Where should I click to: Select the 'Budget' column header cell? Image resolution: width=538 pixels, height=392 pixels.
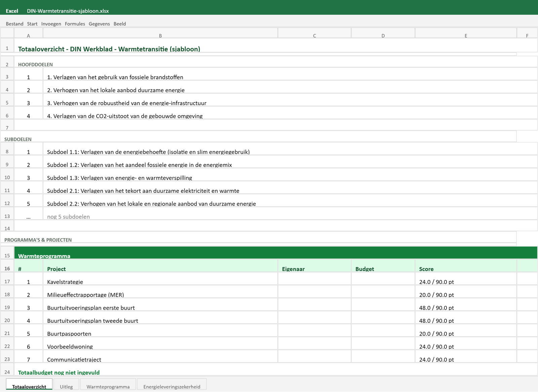383,266
